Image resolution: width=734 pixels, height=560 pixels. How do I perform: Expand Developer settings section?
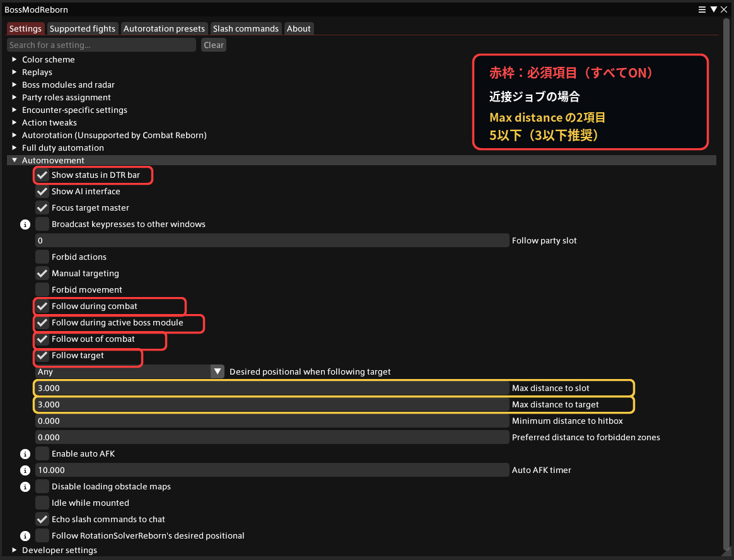click(14, 550)
